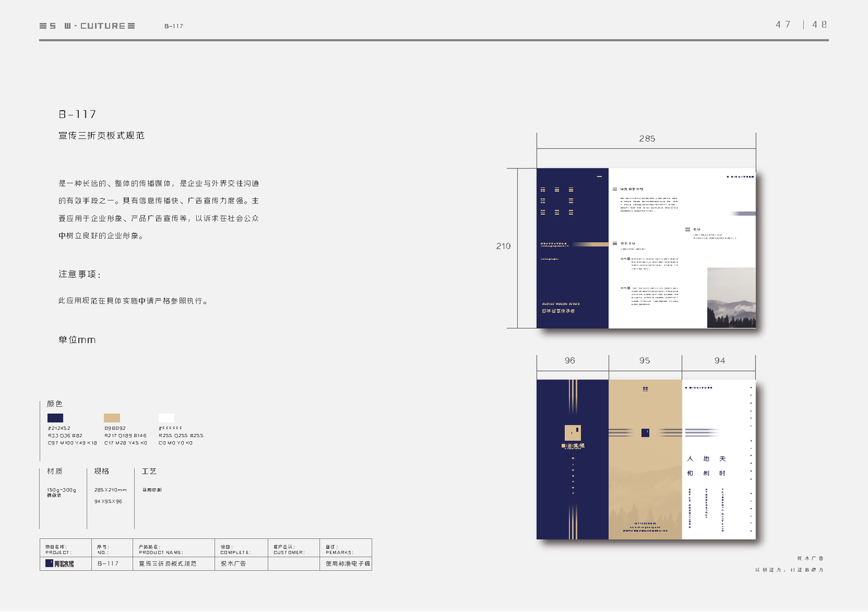Image resolution: width=868 pixels, height=612 pixels.
Task: Click the '悦木广告' table cell
Action: point(233,564)
